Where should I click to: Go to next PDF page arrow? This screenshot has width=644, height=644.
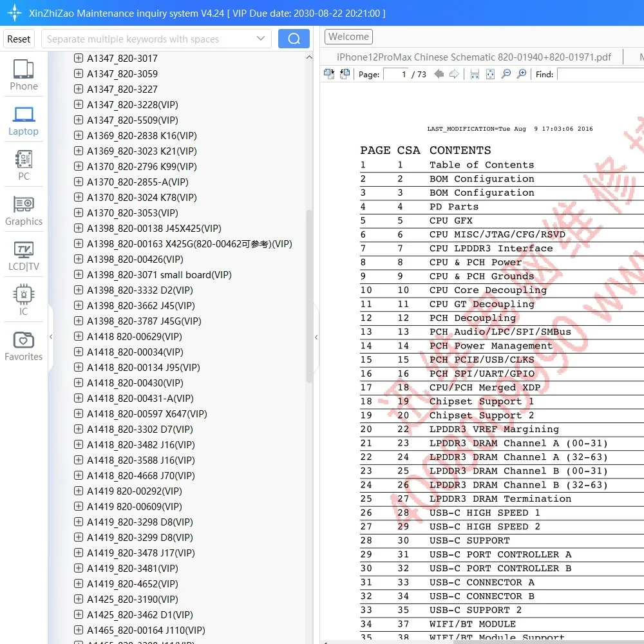point(454,74)
